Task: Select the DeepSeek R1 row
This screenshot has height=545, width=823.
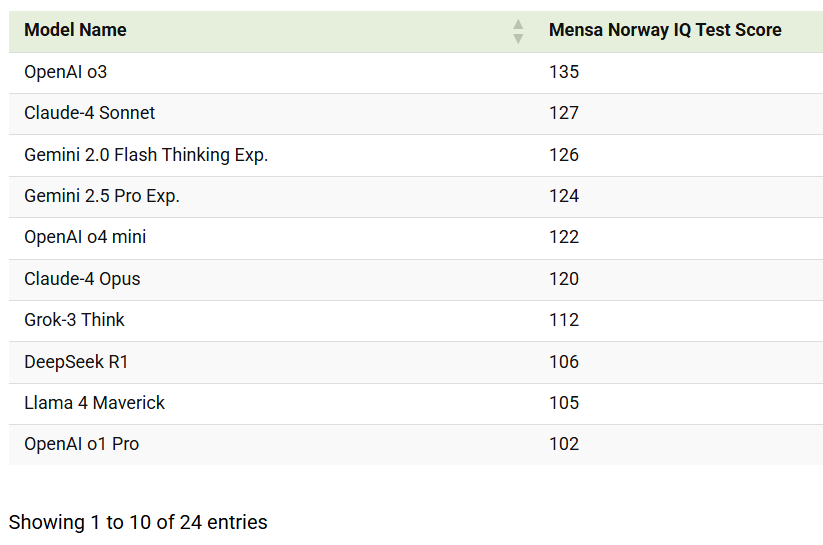Action: click(x=416, y=362)
